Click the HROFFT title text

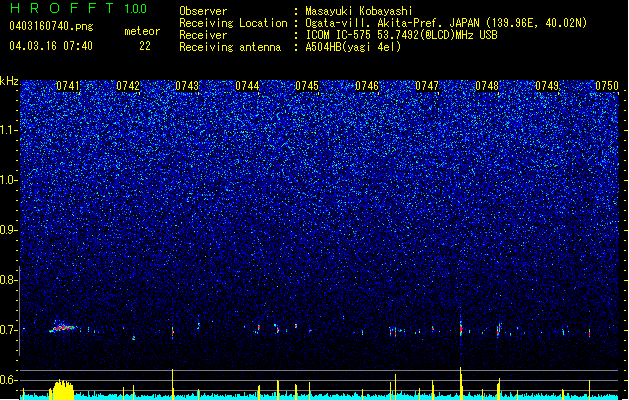coord(62,8)
